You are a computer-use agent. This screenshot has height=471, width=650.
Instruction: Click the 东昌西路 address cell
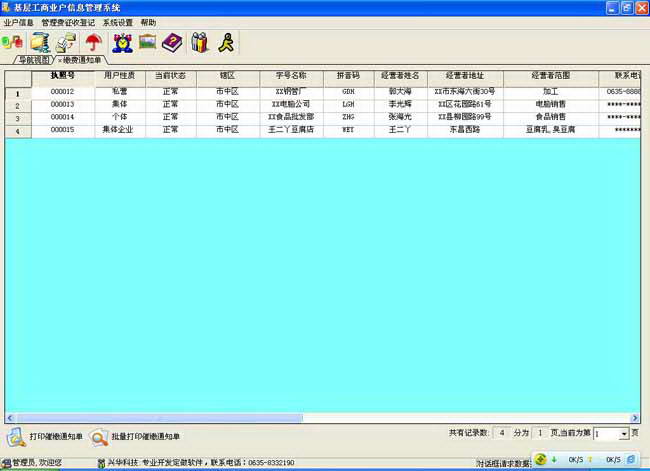click(x=465, y=130)
